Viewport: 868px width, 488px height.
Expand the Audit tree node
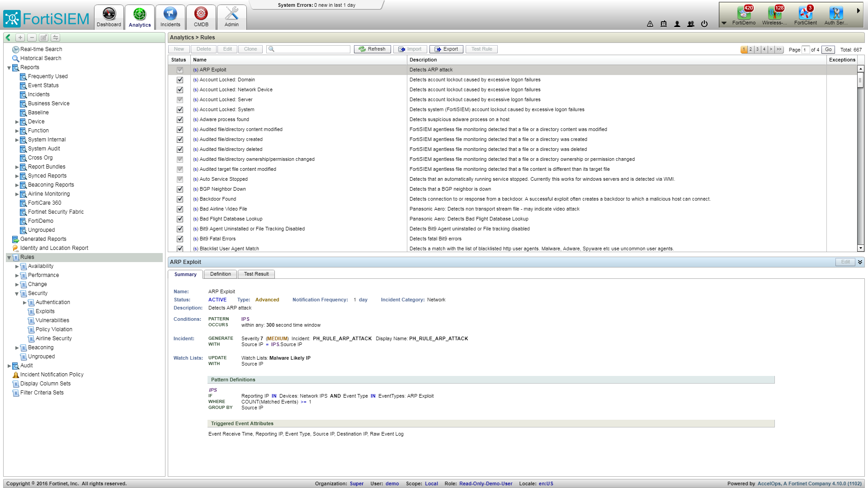9,366
